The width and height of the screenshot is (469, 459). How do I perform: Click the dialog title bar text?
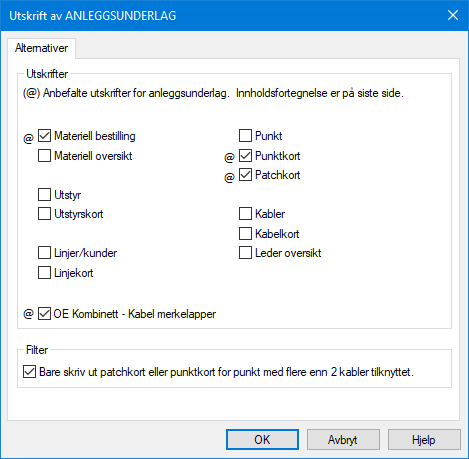coord(93,16)
